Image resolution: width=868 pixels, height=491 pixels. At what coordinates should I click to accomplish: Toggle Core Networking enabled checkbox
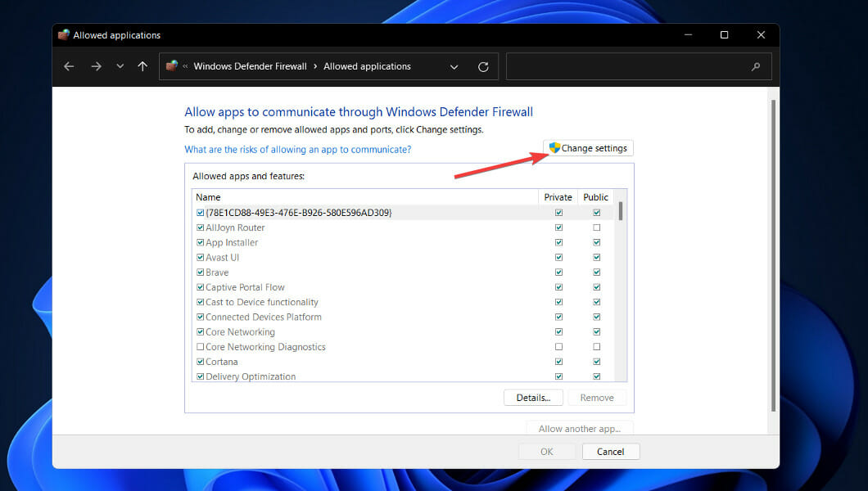pyautogui.click(x=200, y=331)
